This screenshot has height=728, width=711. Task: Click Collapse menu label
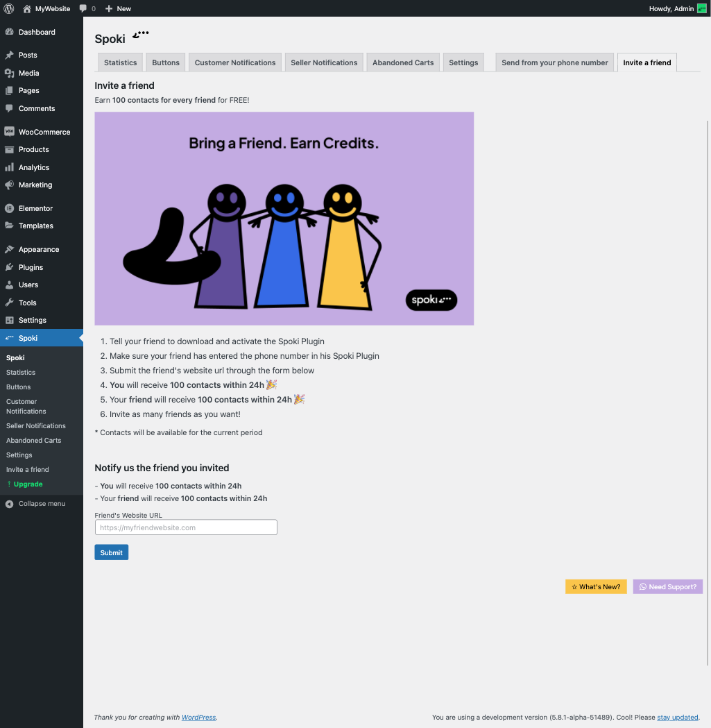42,504
